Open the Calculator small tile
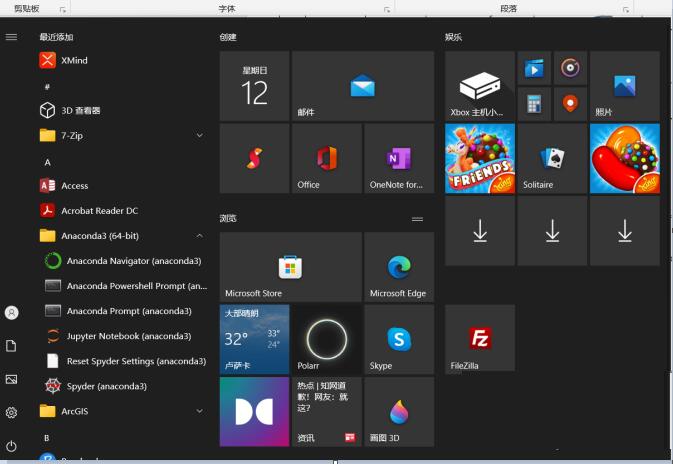The image size is (673, 464). pyautogui.click(x=534, y=102)
